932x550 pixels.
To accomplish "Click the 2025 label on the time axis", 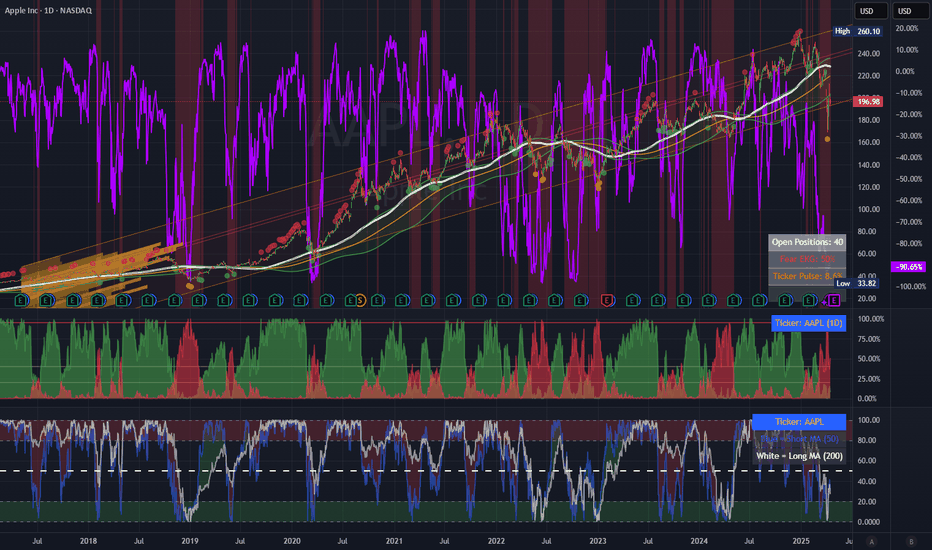I will pyautogui.click(x=801, y=541).
